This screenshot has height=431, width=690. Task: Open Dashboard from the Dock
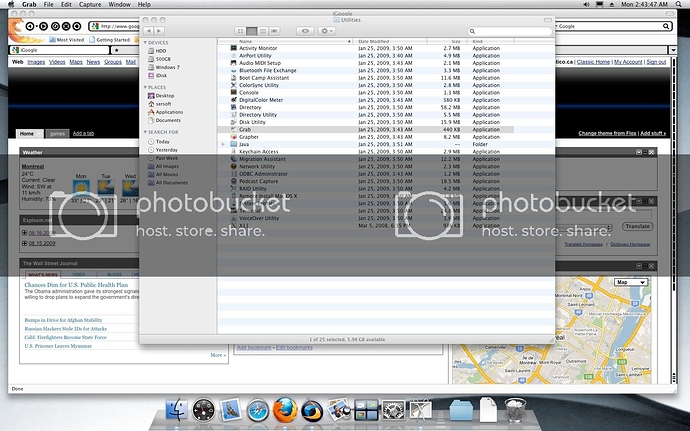[x=204, y=410]
